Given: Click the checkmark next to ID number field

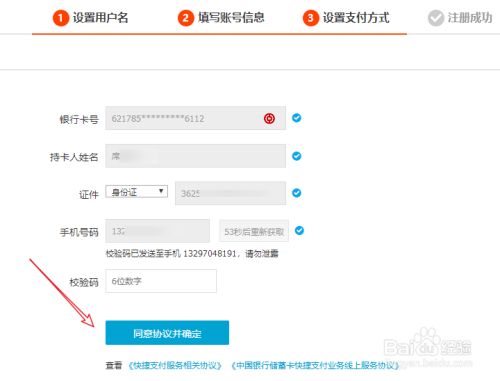Looking at the screenshot, I should pos(297,193).
